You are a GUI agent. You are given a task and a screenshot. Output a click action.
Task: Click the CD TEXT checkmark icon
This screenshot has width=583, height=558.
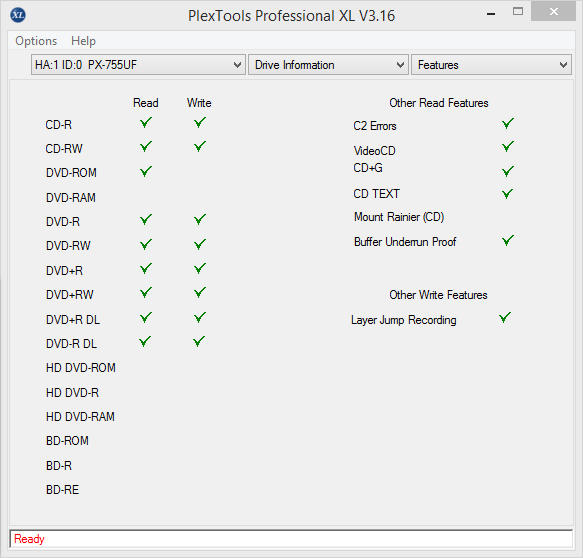pyautogui.click(x=508, y=194)
